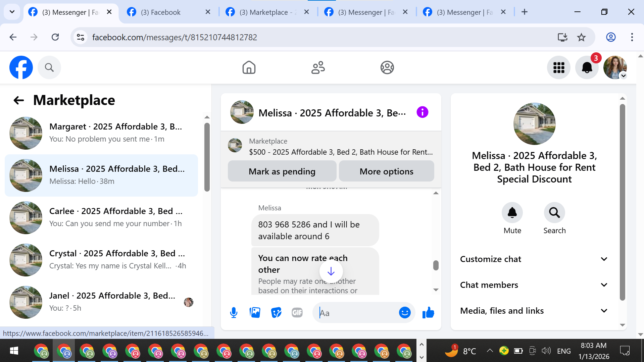Open the Chrome profile icon
The image size is (644, 362).
[x=611, y=37]
